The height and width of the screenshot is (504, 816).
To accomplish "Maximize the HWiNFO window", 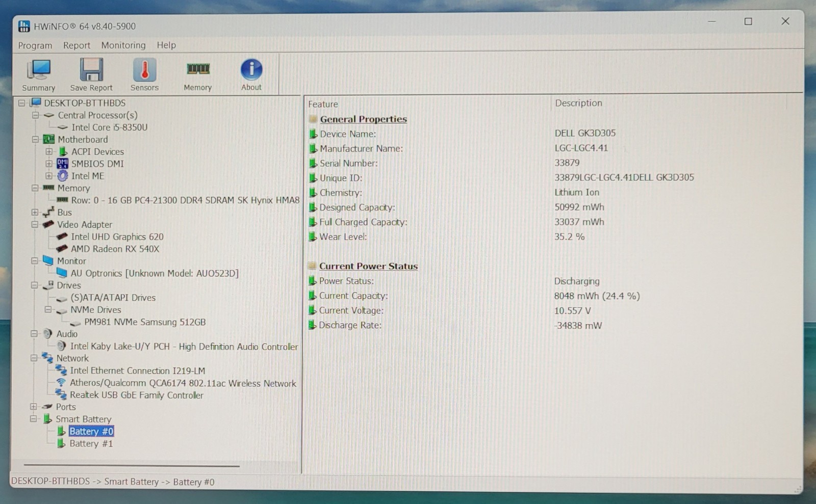I will pyautogui.click(x=748, y=21).
